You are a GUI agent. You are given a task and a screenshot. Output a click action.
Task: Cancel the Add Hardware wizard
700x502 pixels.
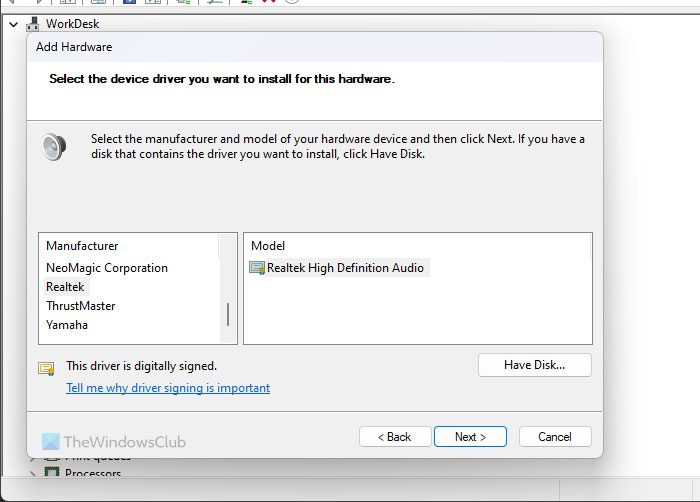click(x=555, y=437)
